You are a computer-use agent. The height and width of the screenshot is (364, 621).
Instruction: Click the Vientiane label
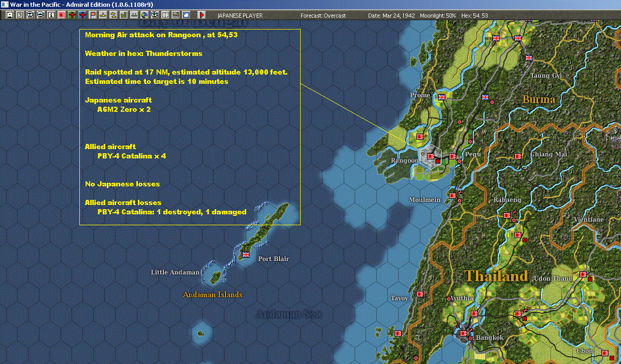588,220
